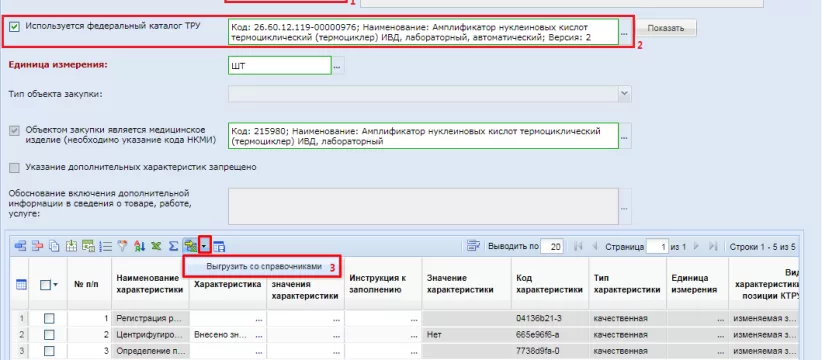Image resolution: width=822 pixels, height=360 pixels.
Task: Select 'Выгрузить со справочниками' menu item
Action: point(263,266)
